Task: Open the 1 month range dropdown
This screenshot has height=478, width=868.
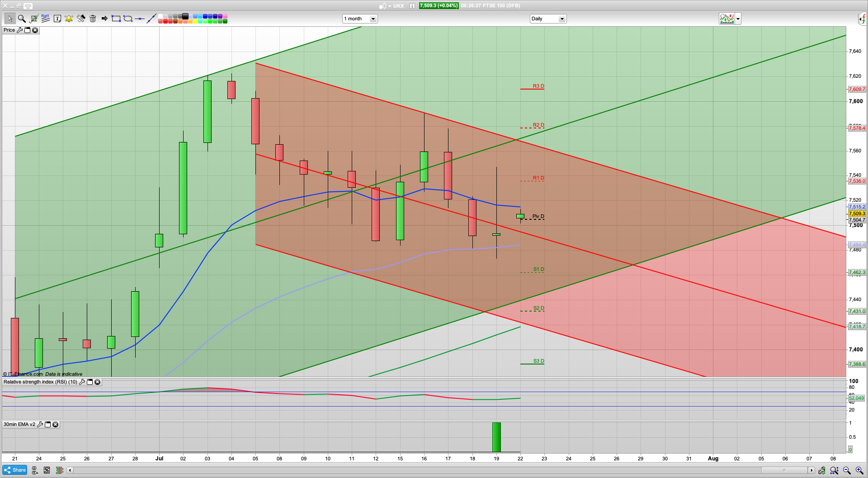Action: [360, 19]
